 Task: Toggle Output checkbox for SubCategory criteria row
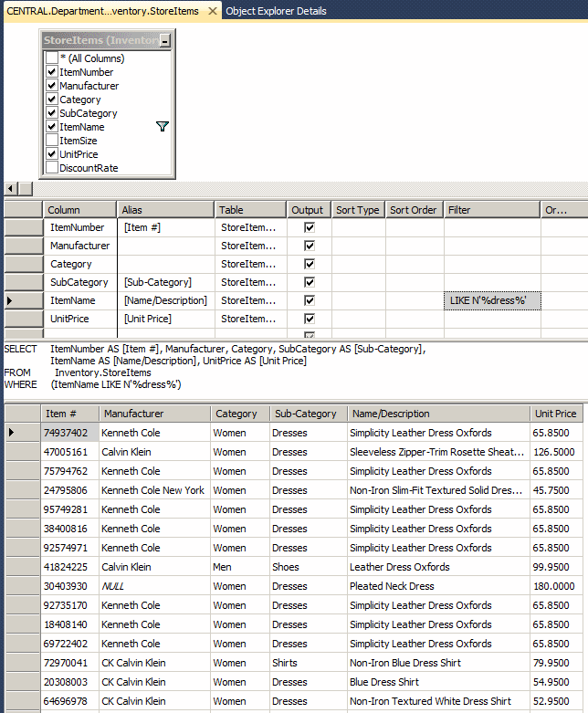[x=310, y=282]
